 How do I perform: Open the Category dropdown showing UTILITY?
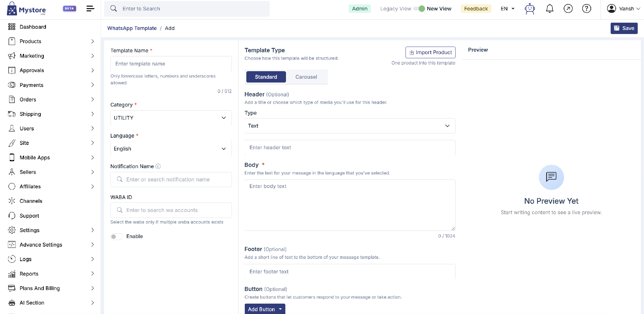click(171, 118)
